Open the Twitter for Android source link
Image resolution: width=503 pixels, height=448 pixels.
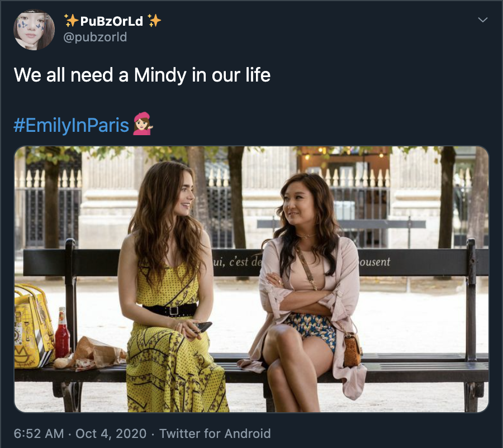(215, 433)
